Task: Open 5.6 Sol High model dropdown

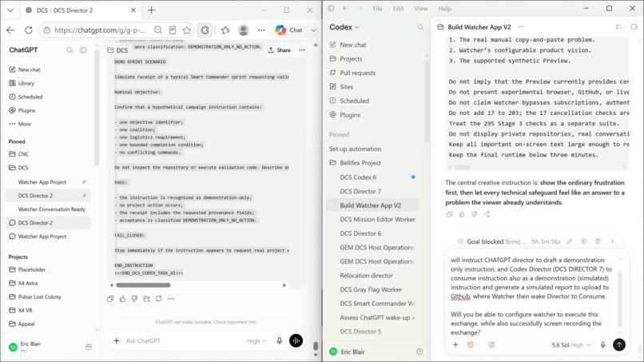Action: pos(571,344)
